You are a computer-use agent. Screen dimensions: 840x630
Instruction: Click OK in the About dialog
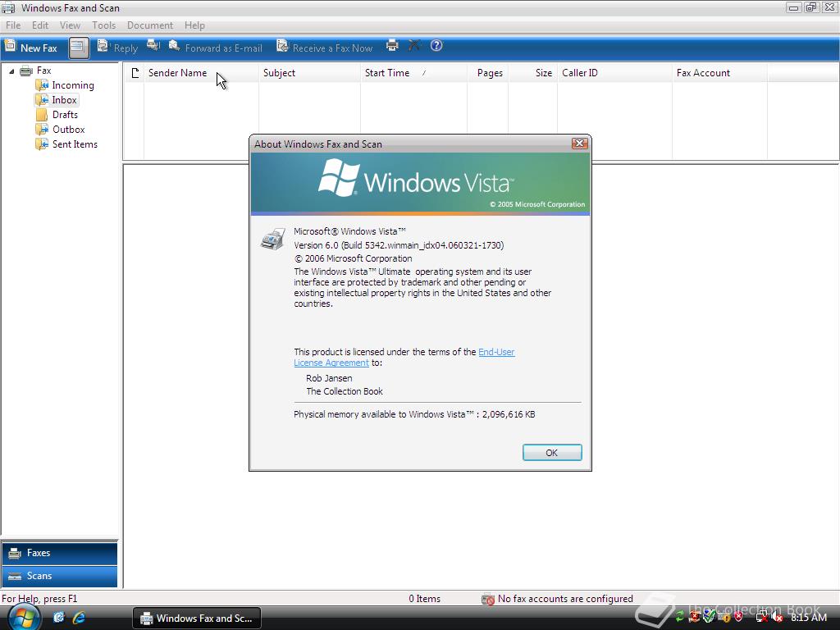point(552,453)
